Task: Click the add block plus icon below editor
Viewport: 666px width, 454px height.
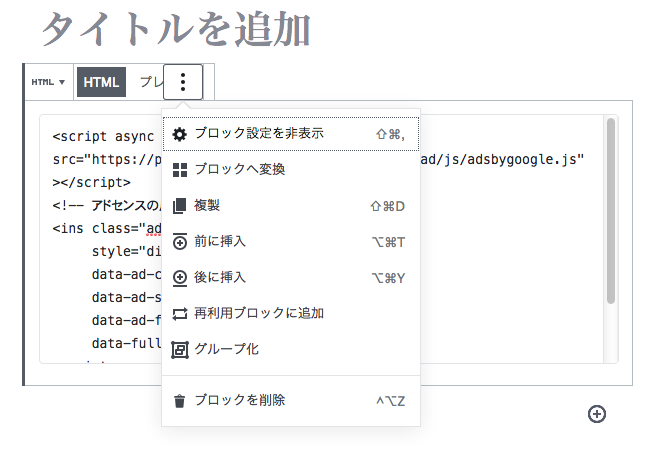Action: coord(597,414)
